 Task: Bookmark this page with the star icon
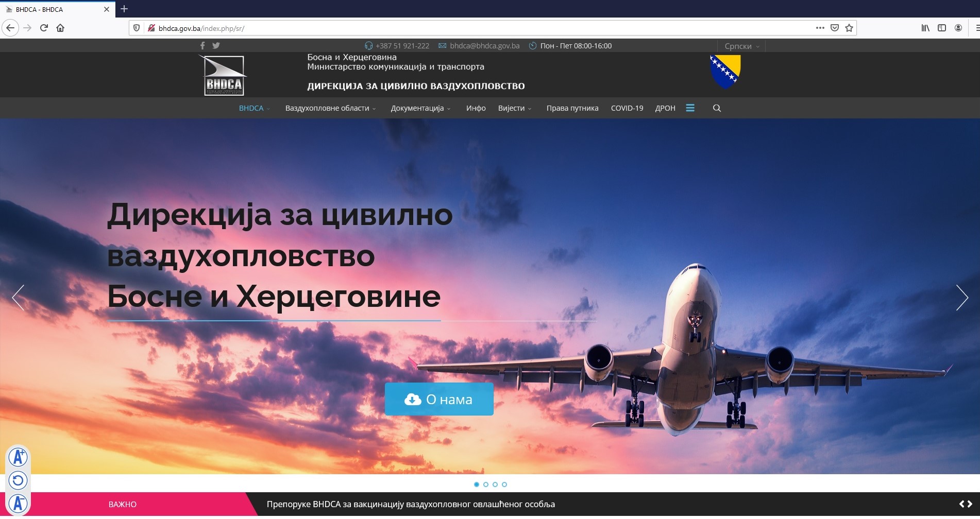pos(849,28)
